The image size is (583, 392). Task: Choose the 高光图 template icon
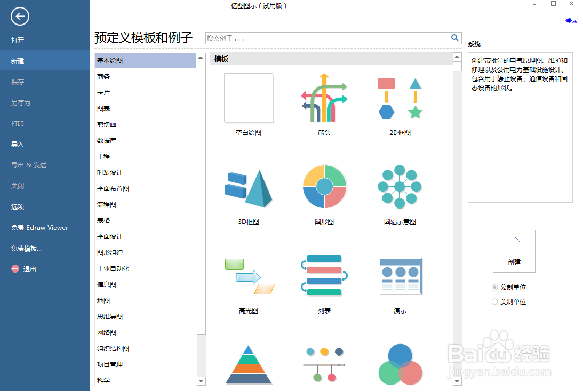(248, 276)
